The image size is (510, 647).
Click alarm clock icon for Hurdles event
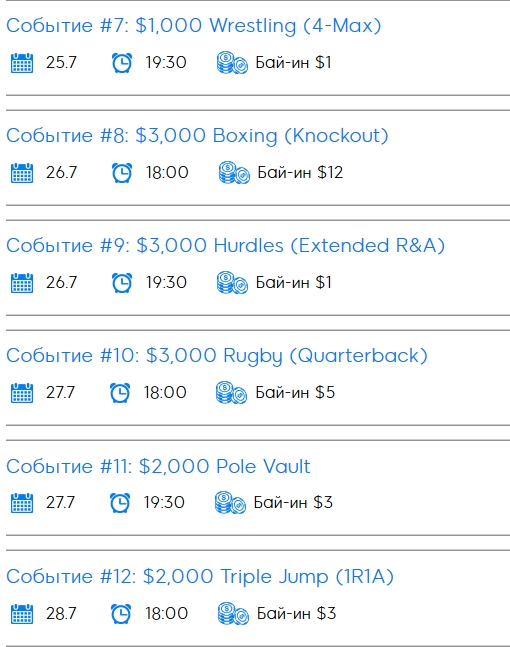[122, 283]
